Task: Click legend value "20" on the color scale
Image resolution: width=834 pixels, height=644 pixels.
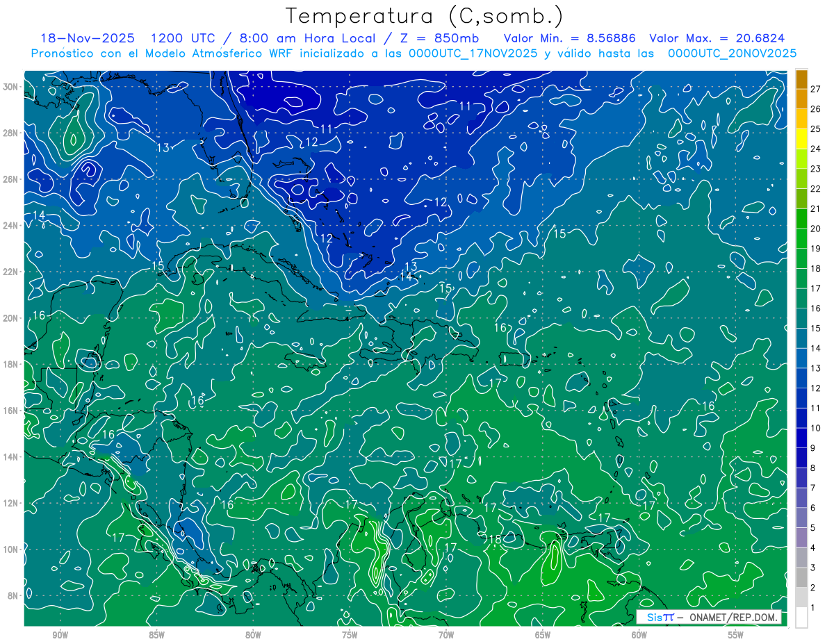Action: 815,229
